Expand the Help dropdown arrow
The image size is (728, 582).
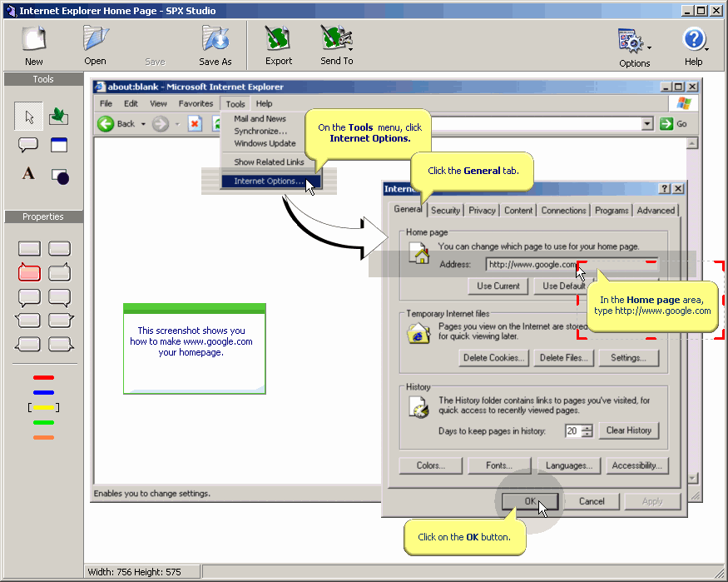(x=706, y=49)
